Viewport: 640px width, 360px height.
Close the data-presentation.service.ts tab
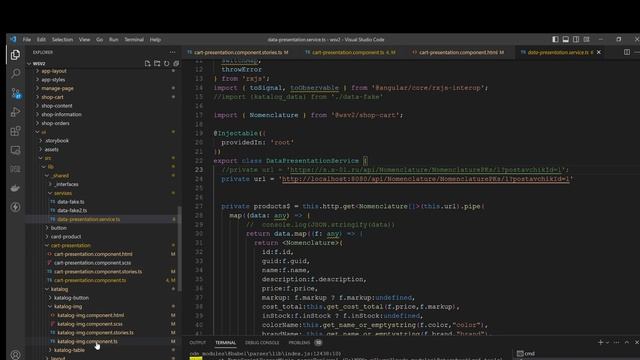[599, 52]
